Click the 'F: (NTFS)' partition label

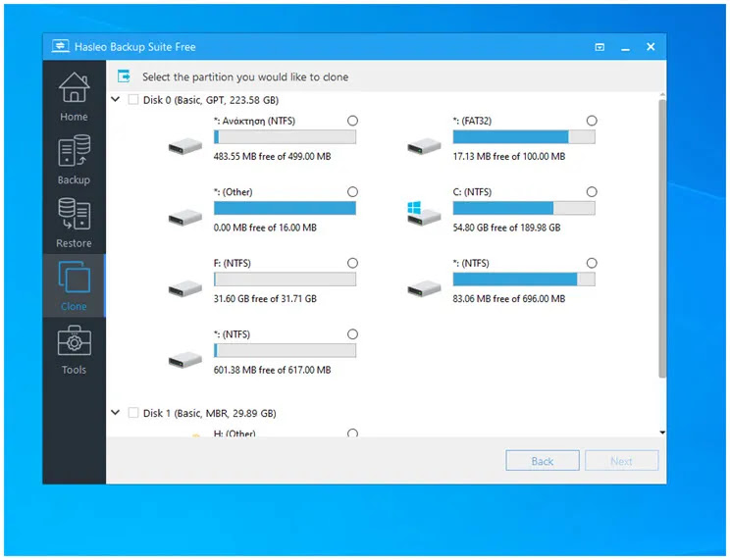coord(232,263)
